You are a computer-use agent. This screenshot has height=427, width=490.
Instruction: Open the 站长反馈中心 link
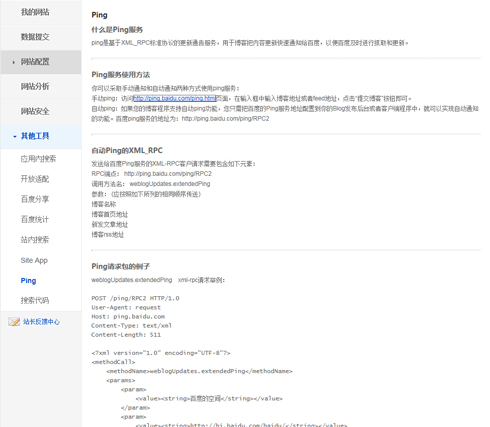coord(41,322)
